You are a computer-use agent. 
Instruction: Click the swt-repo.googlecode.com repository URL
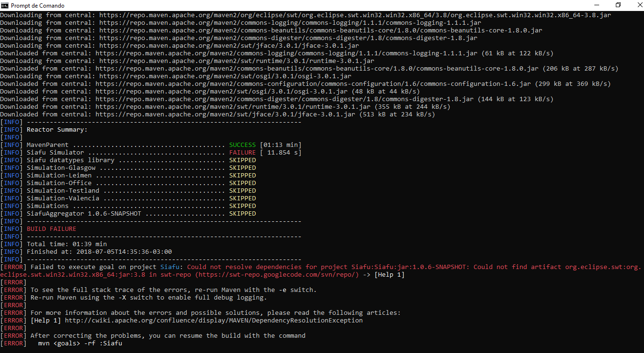coord(277,275)
